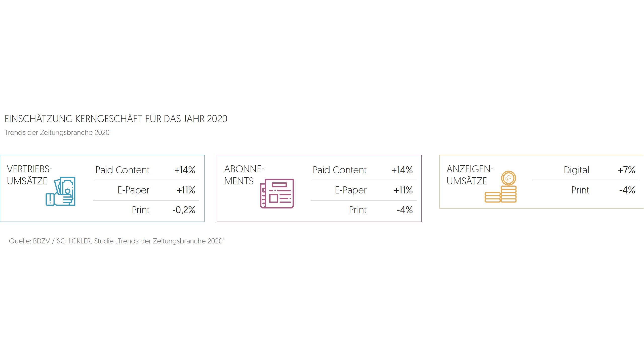Click the -0,2% Print value
The width and height of the screenshot is (644, 361).
(184, 210)
